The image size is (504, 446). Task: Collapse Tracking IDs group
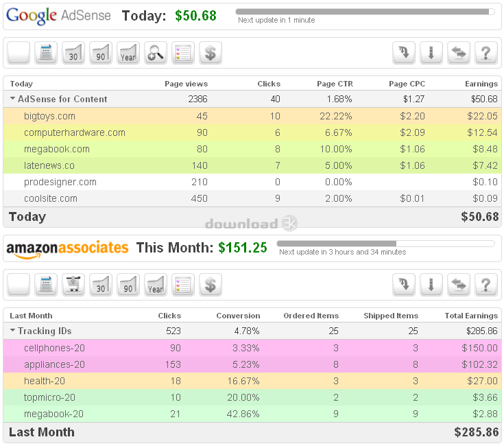(12, 330)
